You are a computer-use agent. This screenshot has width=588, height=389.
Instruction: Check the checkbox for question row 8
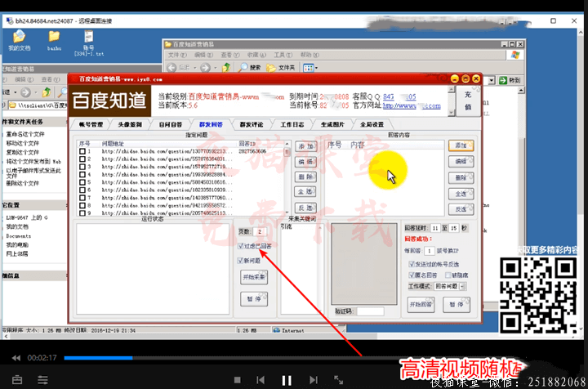[x=82, y=205]
